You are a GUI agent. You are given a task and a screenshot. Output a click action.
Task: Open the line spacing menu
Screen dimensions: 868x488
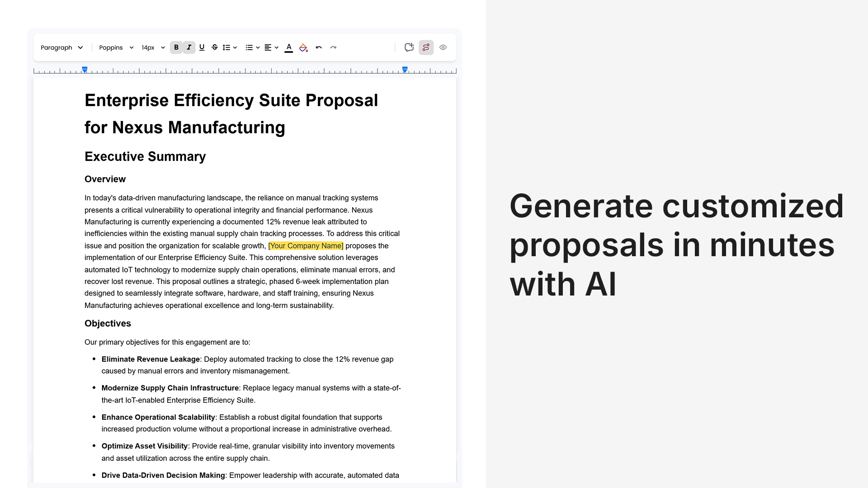[230, 47]
